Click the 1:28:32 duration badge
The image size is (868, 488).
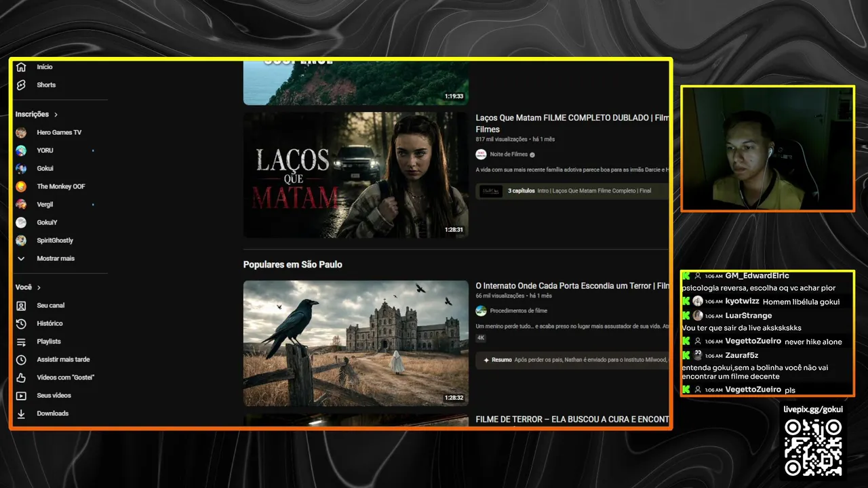[x=454, y=399]
